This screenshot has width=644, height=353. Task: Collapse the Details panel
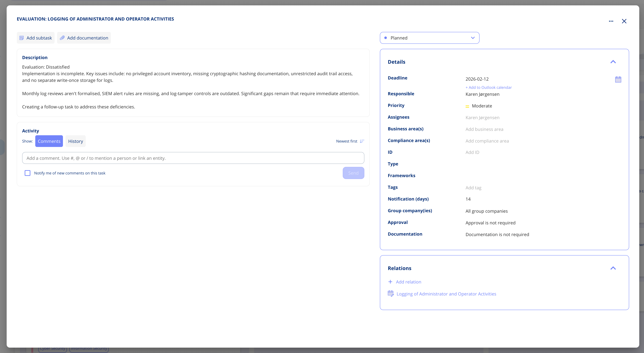[613, 62]
